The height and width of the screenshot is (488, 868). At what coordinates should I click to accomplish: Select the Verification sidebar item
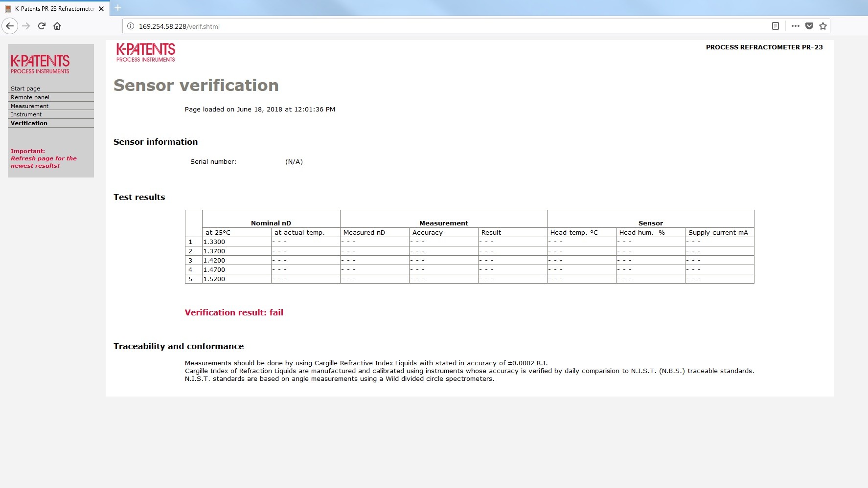(29, 123)
